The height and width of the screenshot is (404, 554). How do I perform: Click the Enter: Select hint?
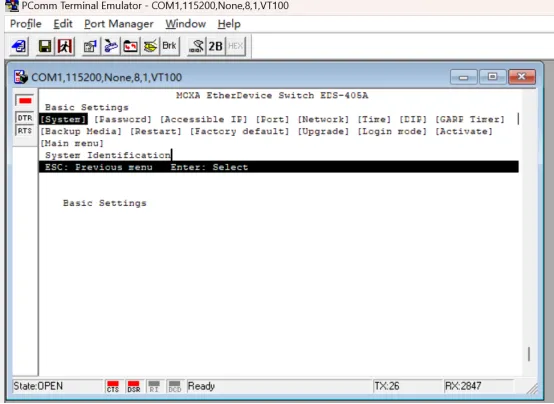point(210,167)
